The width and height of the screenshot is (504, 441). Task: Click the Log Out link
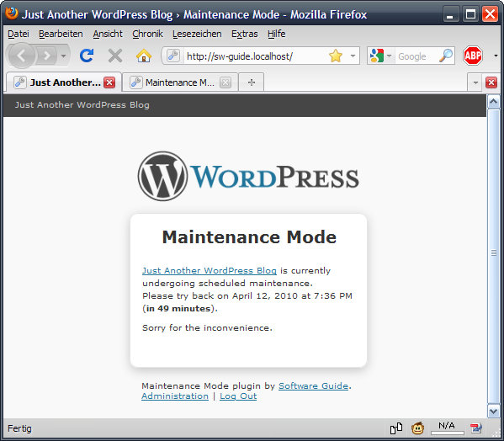238,396
